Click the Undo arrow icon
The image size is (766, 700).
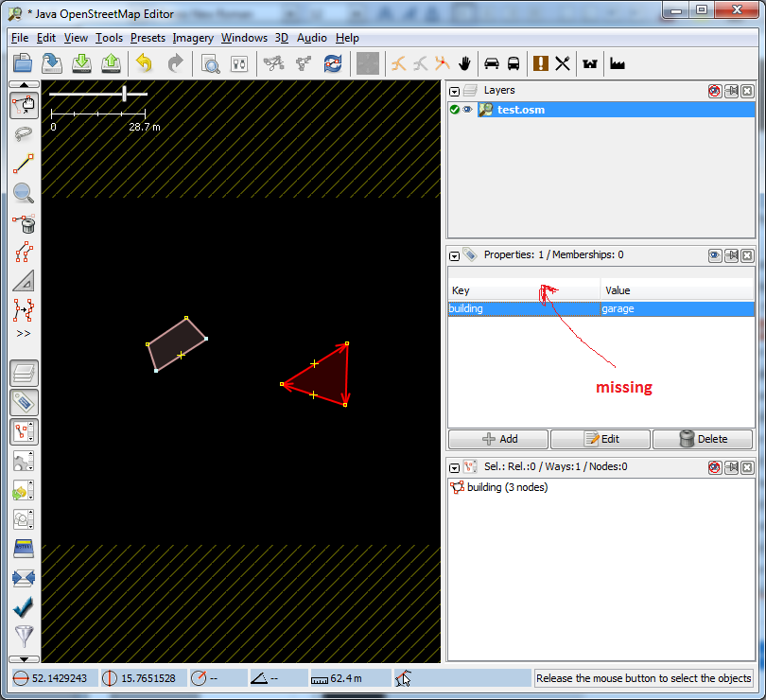click(144, 63)
